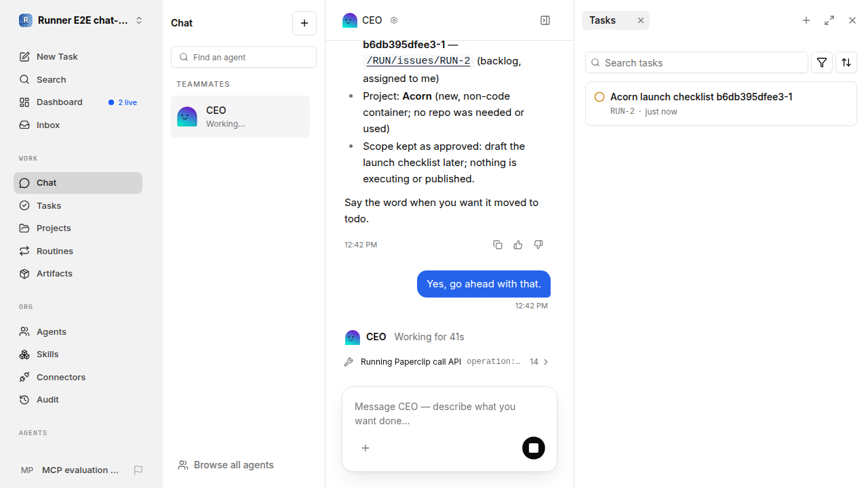
Task: Click the Routines repeat icon
Action: (x=24, y=251)
